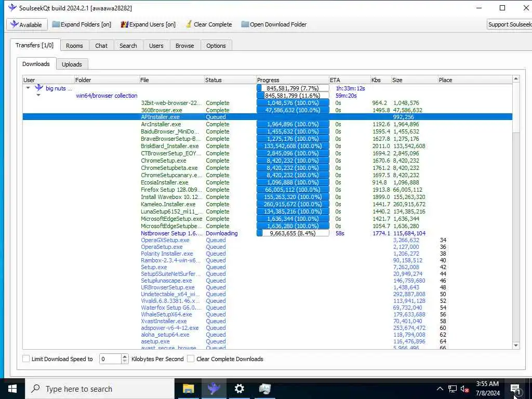
Task: Select MicrosoftEdgeSetup.exe file
Action: [x=268, y=219]
